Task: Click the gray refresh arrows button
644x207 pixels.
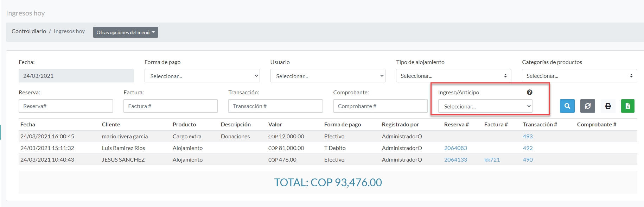Action: coord(587,106)
